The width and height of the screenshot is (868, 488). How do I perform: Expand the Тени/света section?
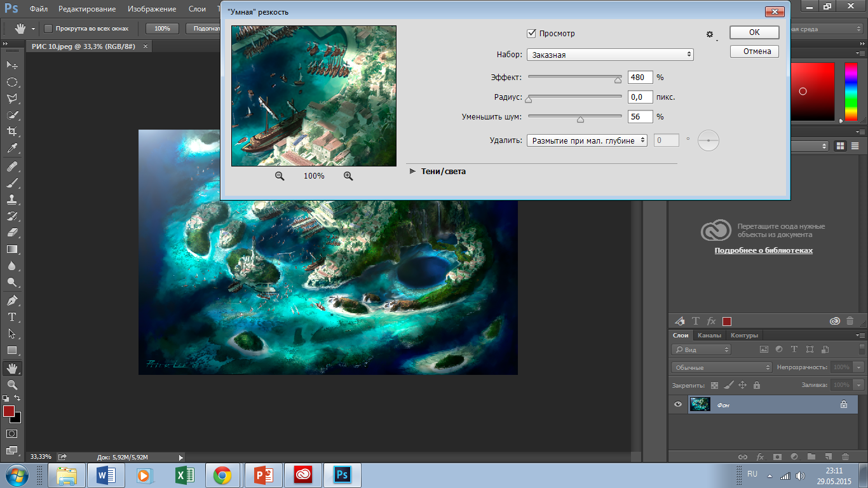tap(412, 171)
